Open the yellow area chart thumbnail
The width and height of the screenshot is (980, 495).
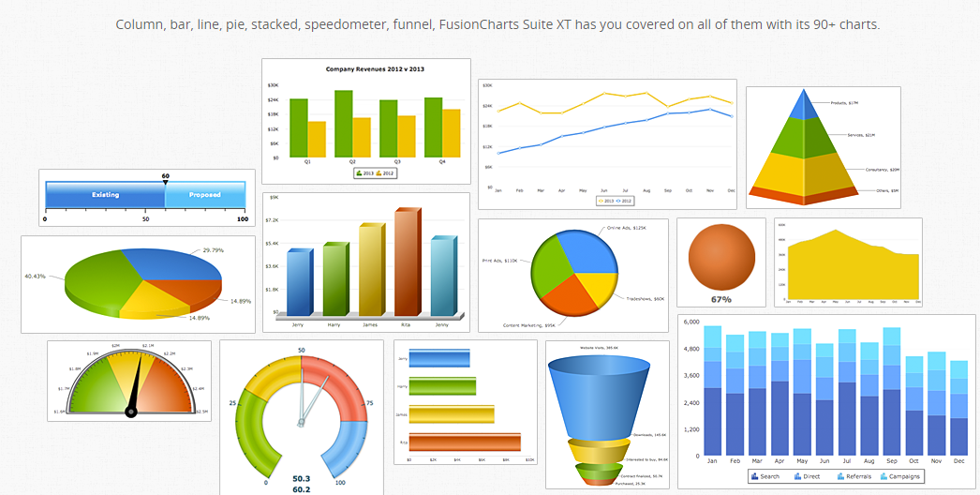coord(848,262)
